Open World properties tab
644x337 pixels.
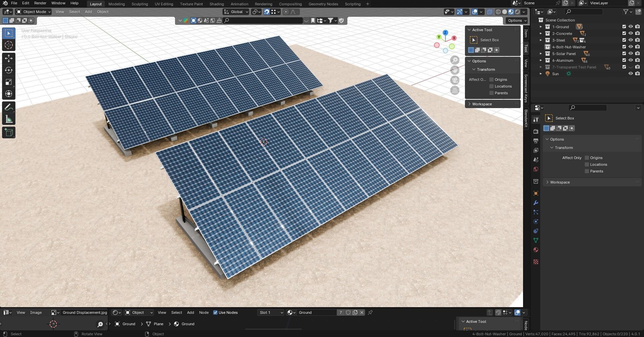(x=536, y=169)
